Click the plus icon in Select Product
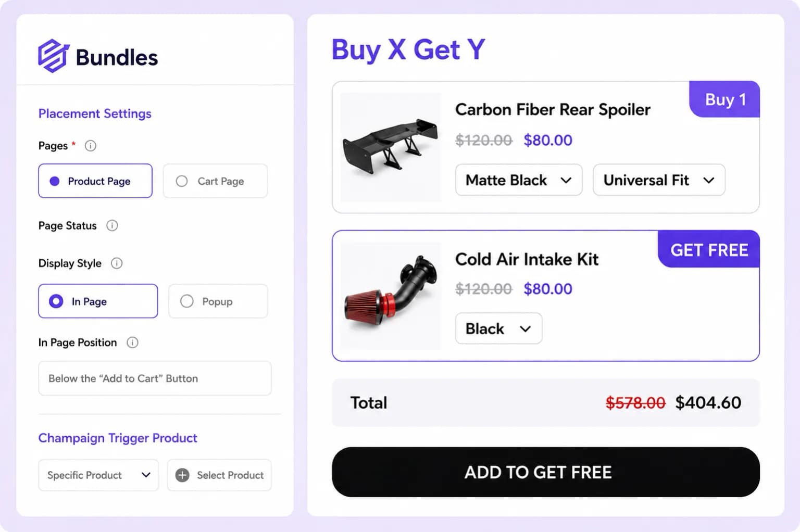The image size is (800, 532). (x=182, y=475)
